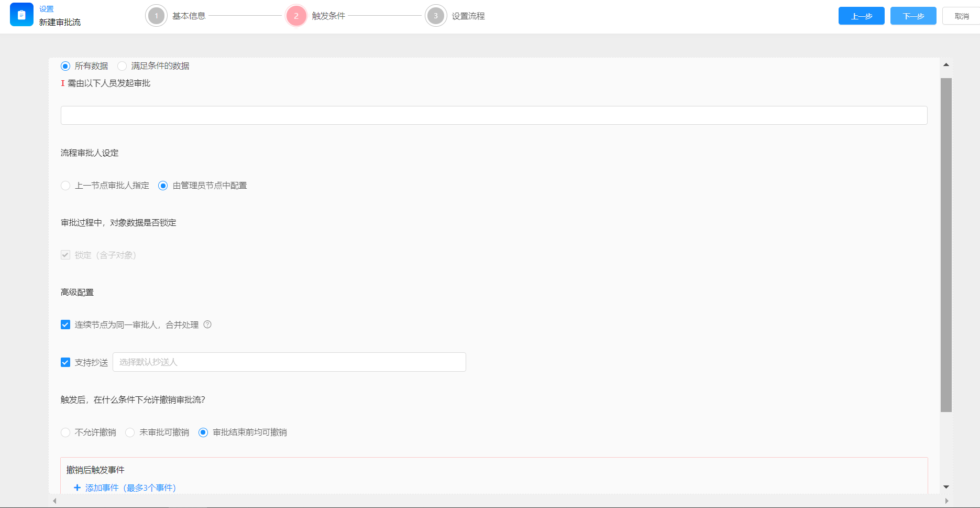
Task: Click 取消 to cancel creation
Action: pyautogui.click(x=961, y=16)
